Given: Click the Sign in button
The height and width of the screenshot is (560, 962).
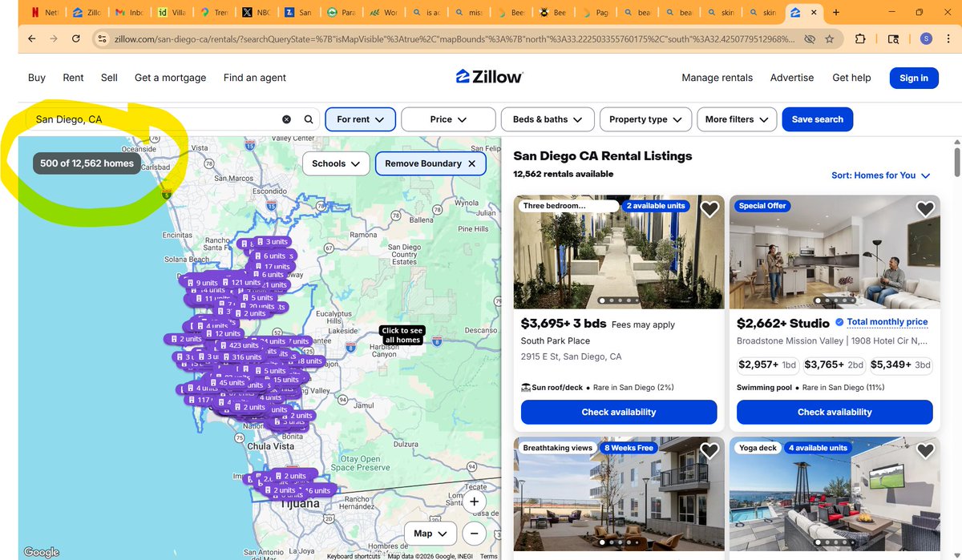Looking at the screenshot, I should [913, 78].
